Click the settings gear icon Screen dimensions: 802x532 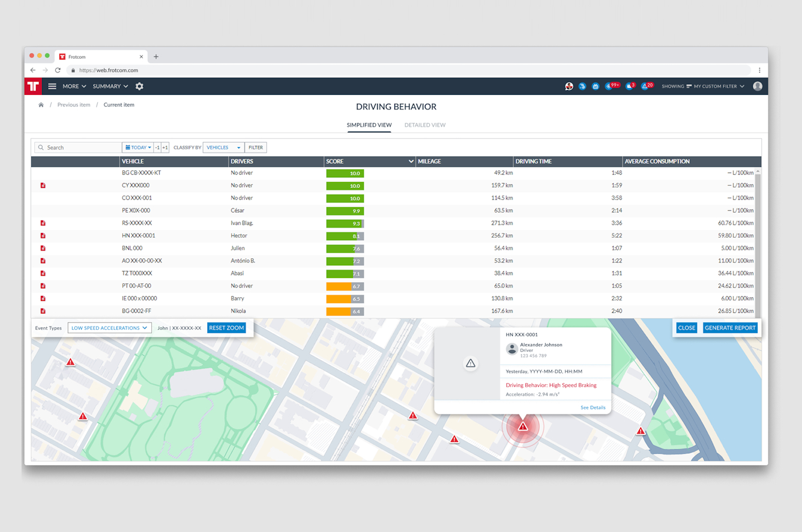(x=139, y=86)
